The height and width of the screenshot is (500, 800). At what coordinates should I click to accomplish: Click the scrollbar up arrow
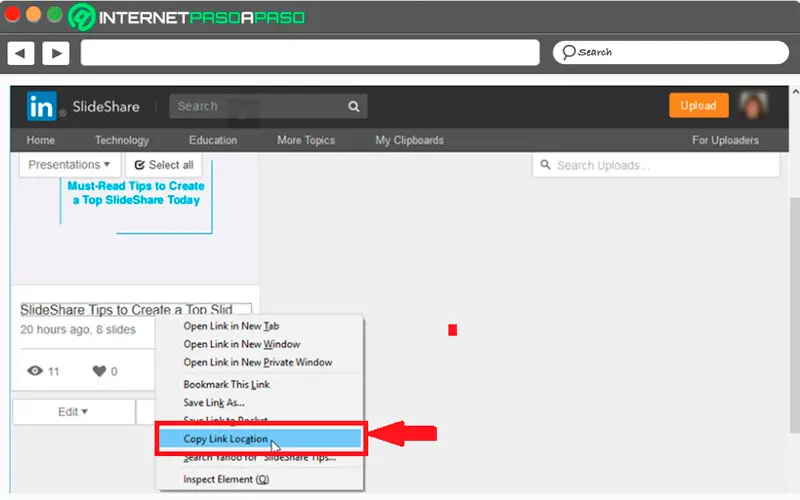tap(795, 92)
